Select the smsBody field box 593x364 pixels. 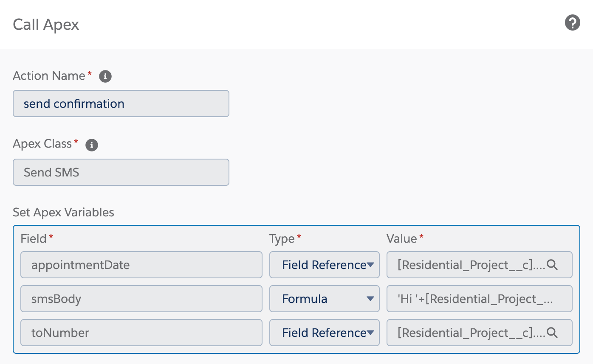pos(141,299)
